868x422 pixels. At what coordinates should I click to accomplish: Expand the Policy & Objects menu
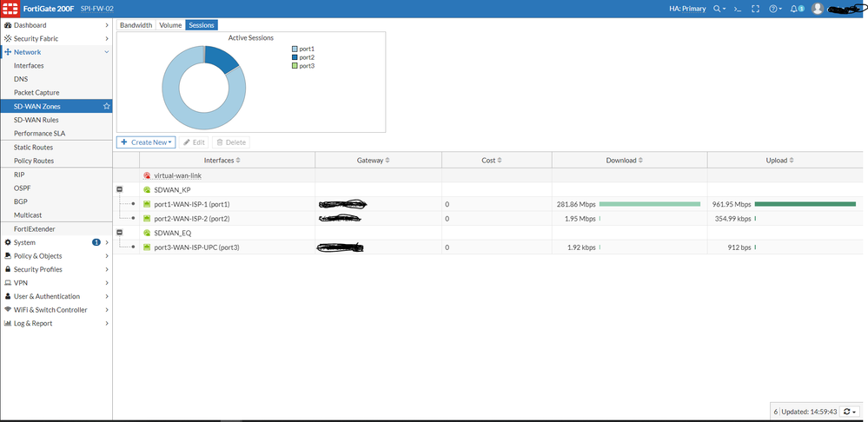107,256
